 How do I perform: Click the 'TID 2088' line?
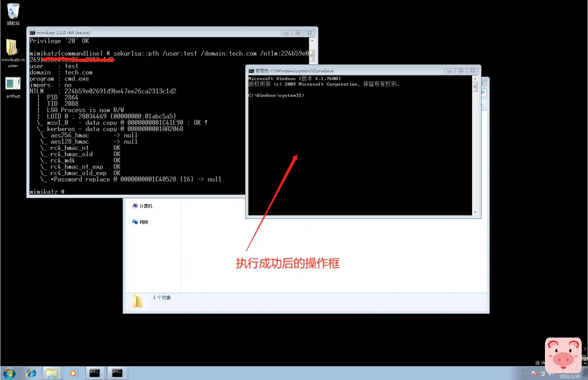click(62, 104)
